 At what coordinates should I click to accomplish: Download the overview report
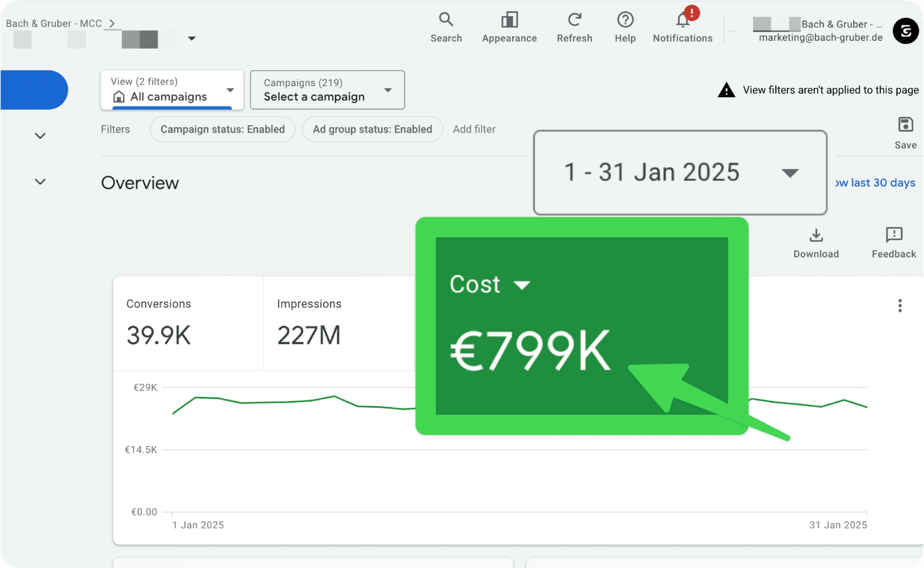coord(815,243)
